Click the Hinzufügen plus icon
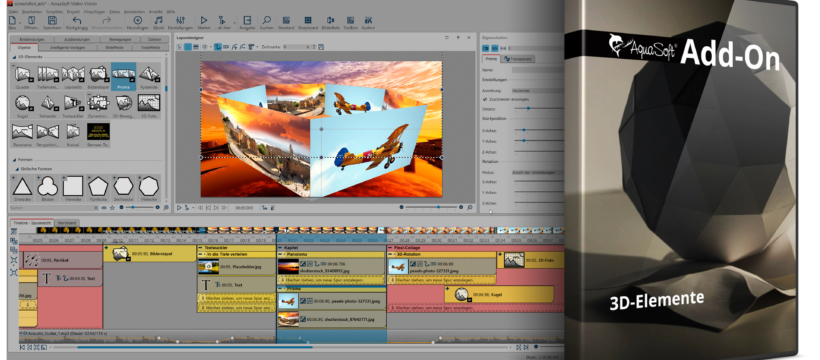The width and height of the screenshot is (820, 360). point(138,20)
